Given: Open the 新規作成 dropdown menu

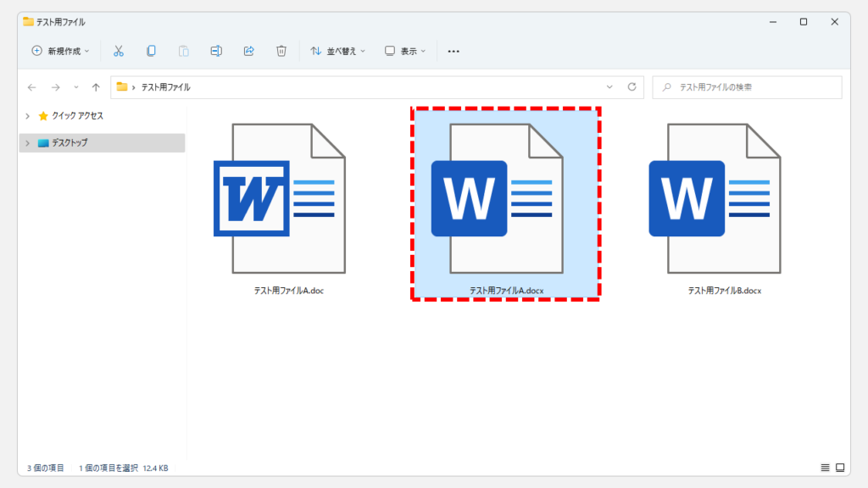Looking at the screenshot, I should click(x=60, y=51).
